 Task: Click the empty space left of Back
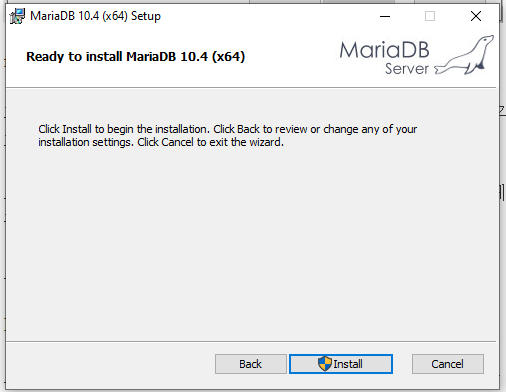tap(110, 364)
